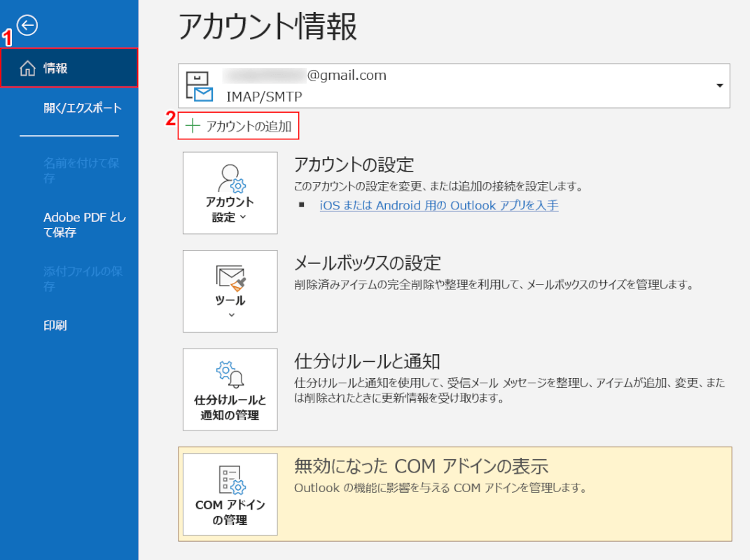Click the mail account icon in account selector
Viewport: 750px width, 560px height.
(198, 86)
